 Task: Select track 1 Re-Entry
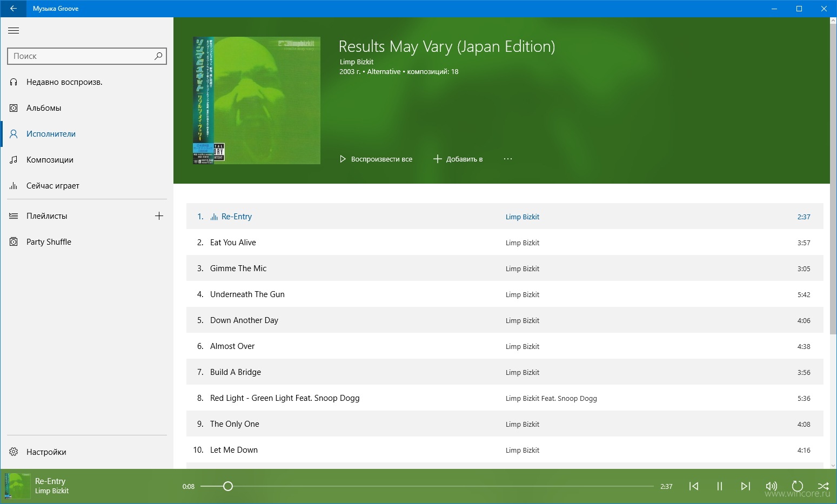click(505, 216)
